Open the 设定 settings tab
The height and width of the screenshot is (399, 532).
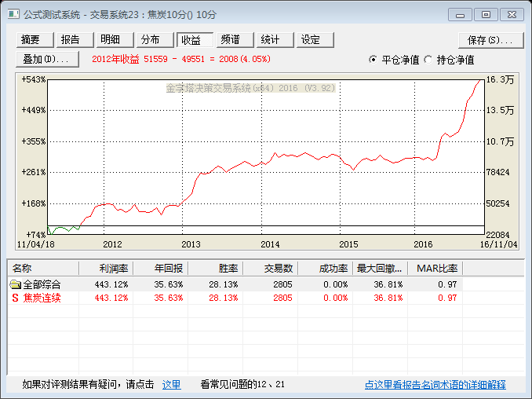tap(315, 40)
